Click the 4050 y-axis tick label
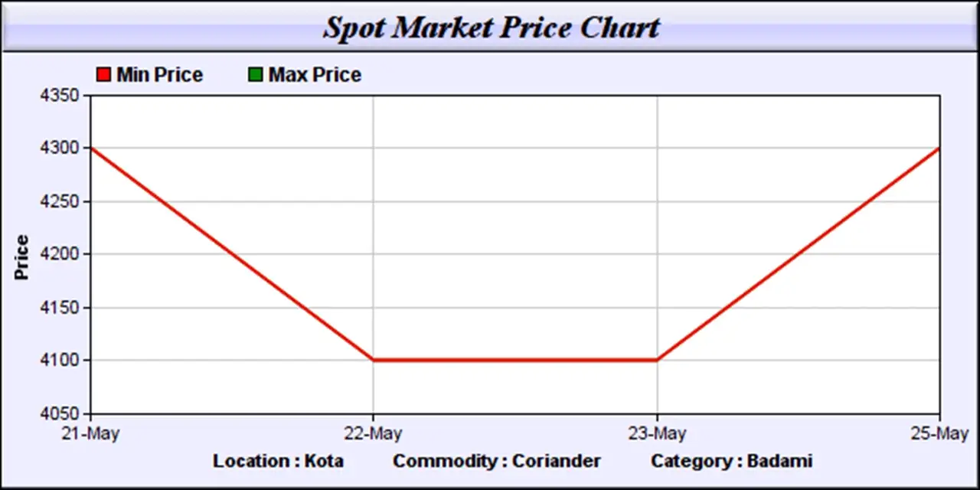The height and width of the screenshot is (490, 980). pos(58,413)
